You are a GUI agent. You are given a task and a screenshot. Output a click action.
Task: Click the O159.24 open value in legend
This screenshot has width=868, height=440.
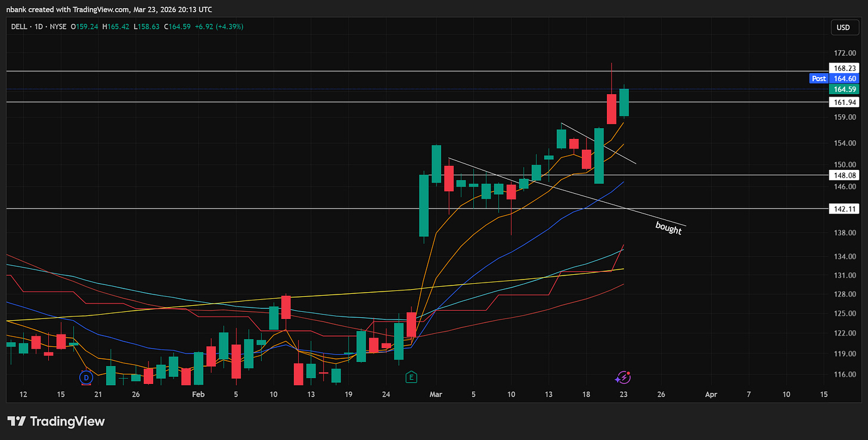tap(85, 27)
